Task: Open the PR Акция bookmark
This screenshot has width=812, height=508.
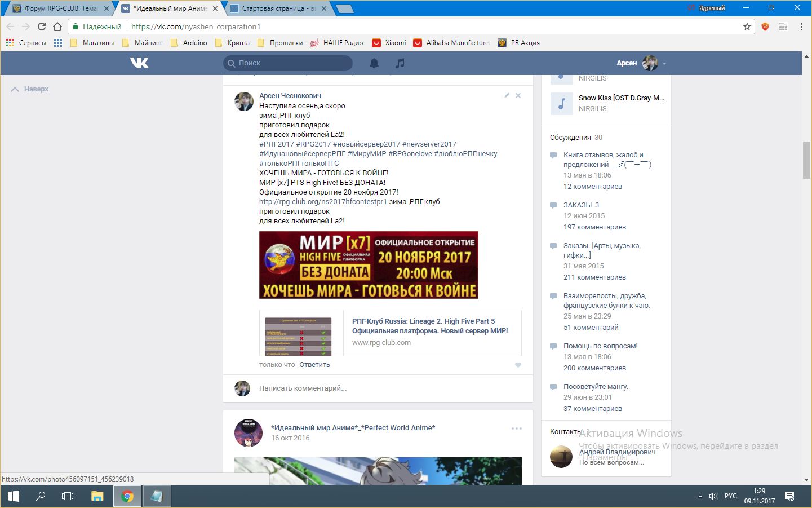Action: [x=519, y=43]
